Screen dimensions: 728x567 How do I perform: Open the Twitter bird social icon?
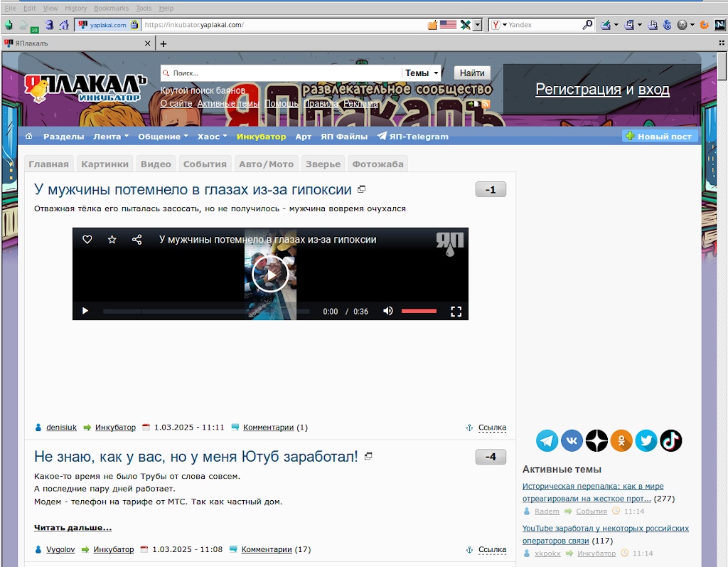[646, 440]
